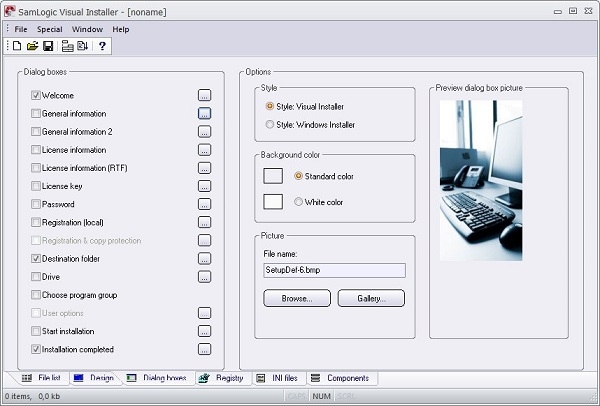Click the Browse... button
The image size is (600, 406).
297,298
